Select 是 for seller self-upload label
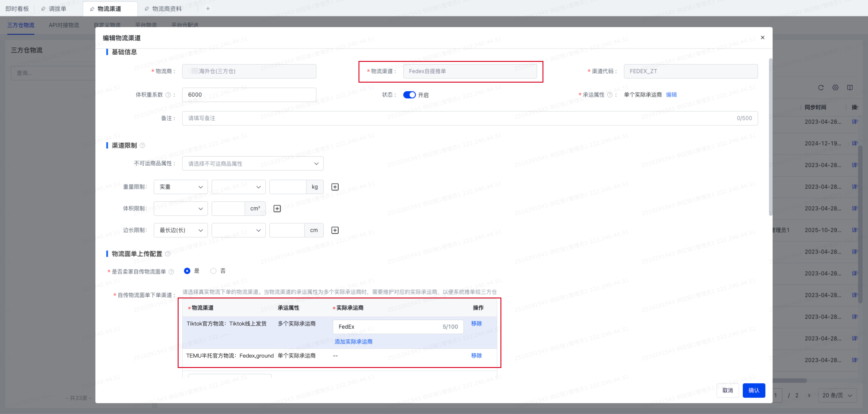This screenshot has width=868, height=414. [x=187, y=271]
